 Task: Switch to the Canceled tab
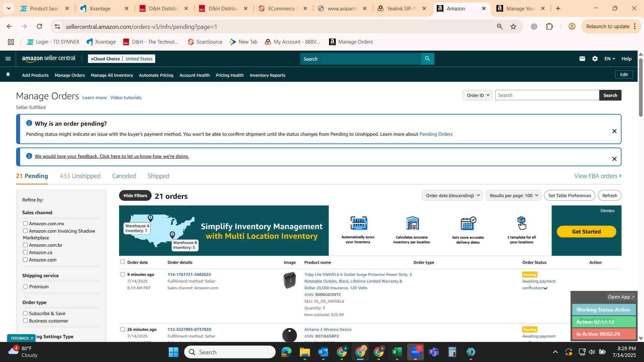[124, 176]
